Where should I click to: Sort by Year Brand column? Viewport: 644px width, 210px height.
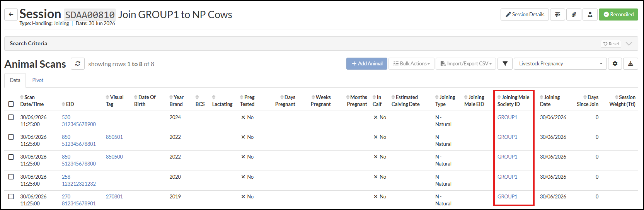pyautogui.click(x=176, y=101)
